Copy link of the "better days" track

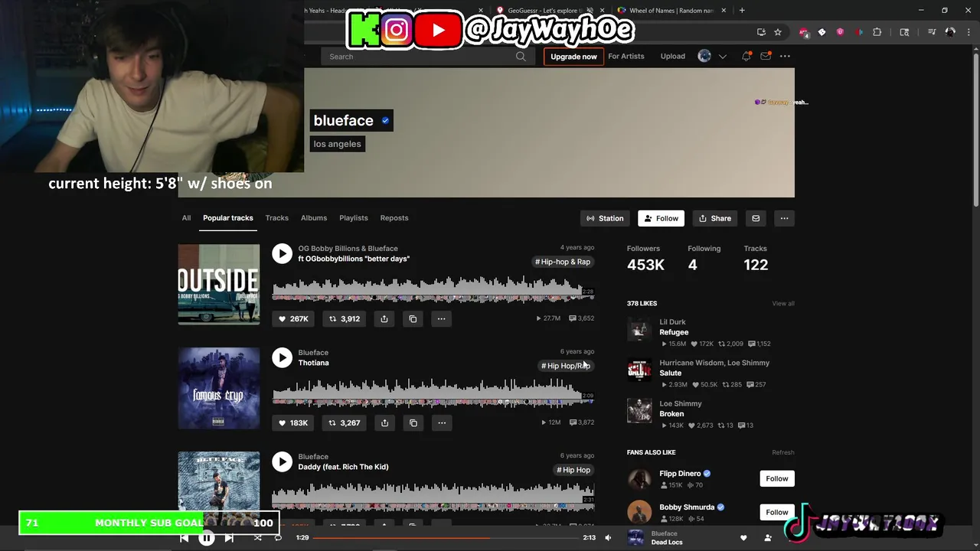[x=413, y=318]
